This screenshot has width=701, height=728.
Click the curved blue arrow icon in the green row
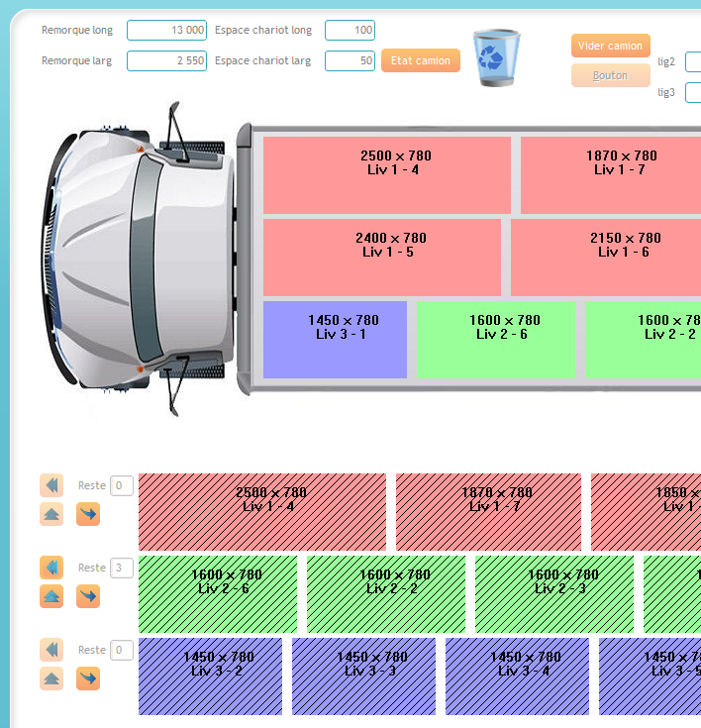point(88,596)
